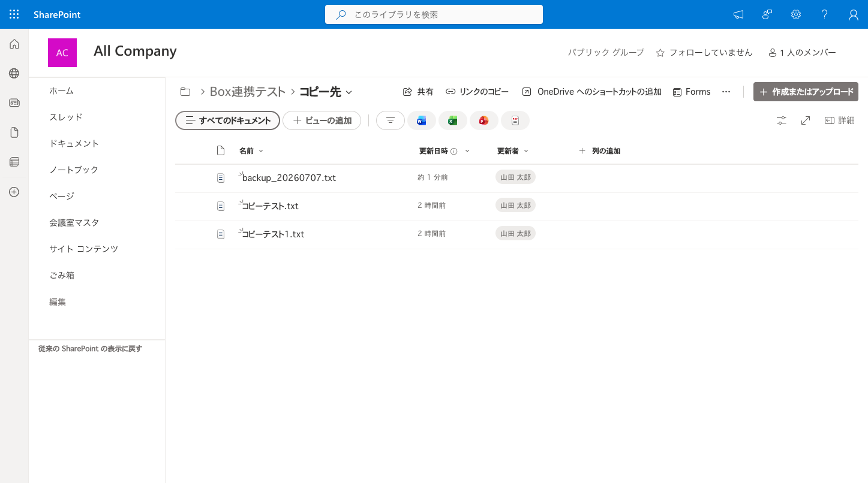
Task: Open the Help question mark icon
Action: pyautogui.click(x=825, y=14)
